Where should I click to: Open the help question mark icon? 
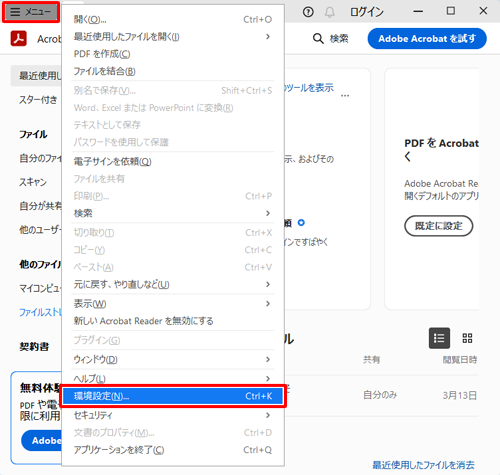point(308,12)
